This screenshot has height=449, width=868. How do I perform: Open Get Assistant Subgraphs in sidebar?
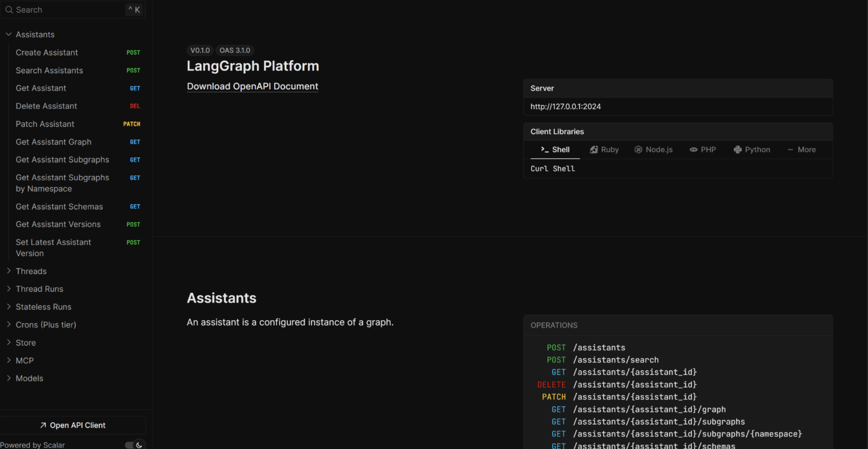tap(77, 160)
